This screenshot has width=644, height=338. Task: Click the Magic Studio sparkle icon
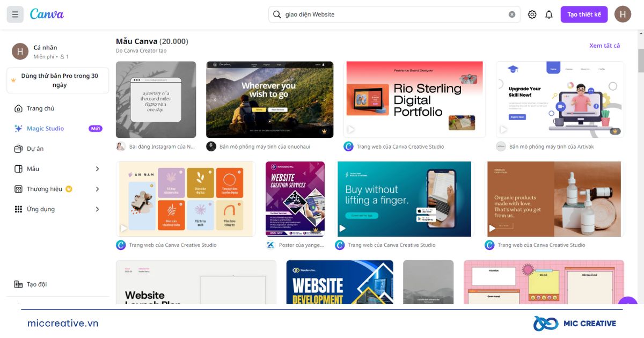[18, 129]
